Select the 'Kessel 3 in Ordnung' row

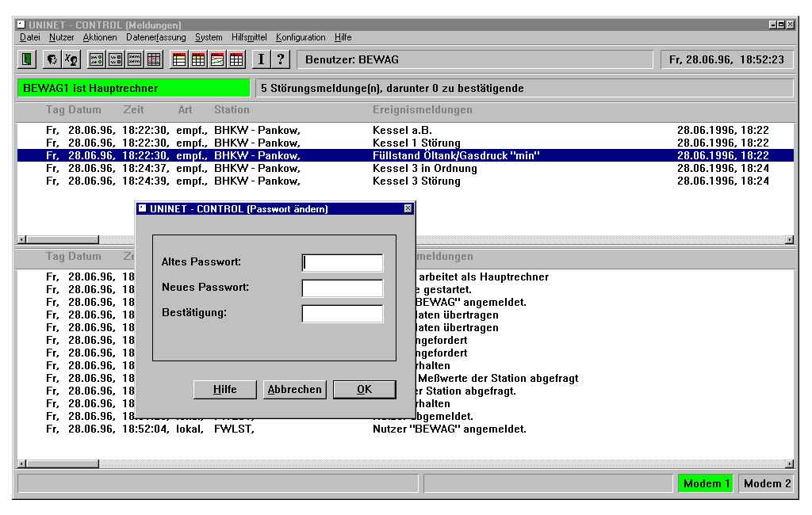(405, 168)
